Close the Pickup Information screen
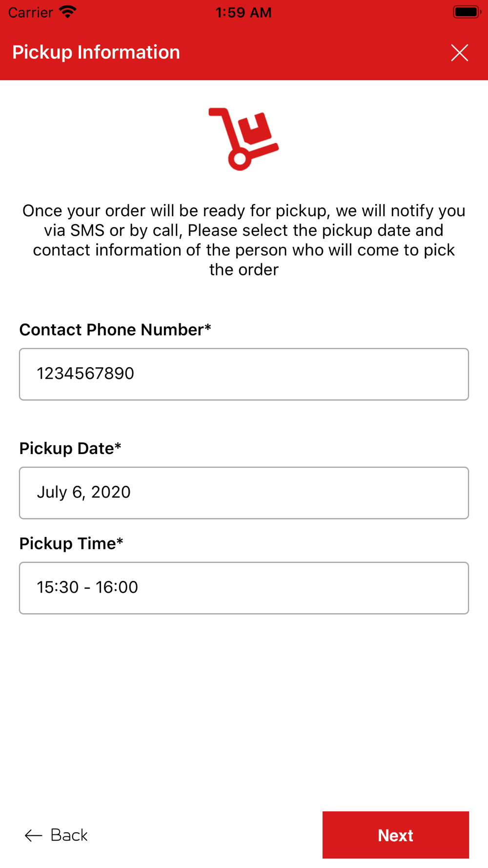 459,53
